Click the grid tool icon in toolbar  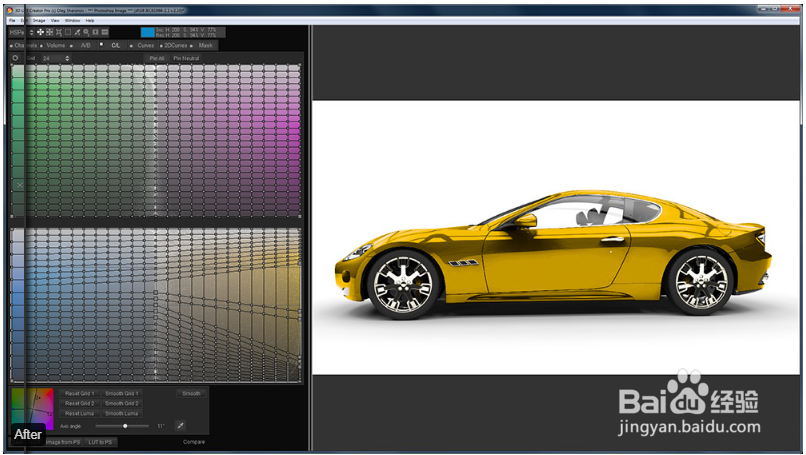(x=49, y=32)
